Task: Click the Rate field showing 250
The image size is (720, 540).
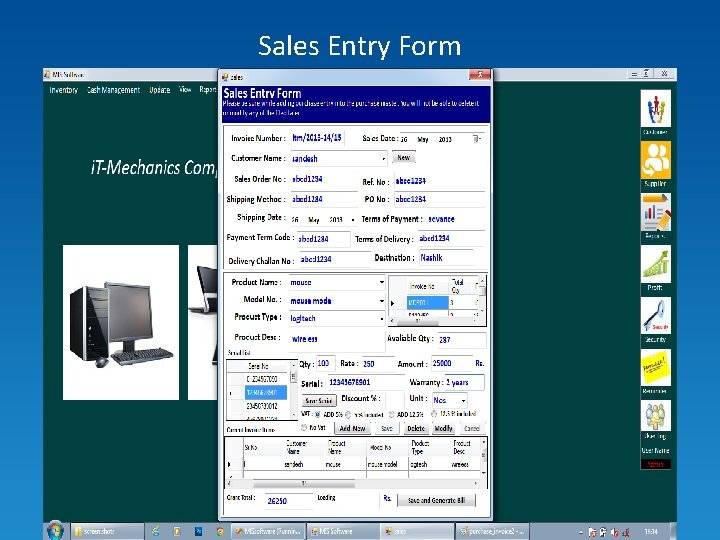Action: point(377,364)
